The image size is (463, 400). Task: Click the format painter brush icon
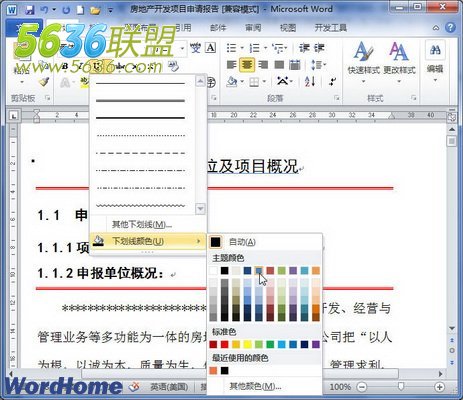tap(44, 81)
